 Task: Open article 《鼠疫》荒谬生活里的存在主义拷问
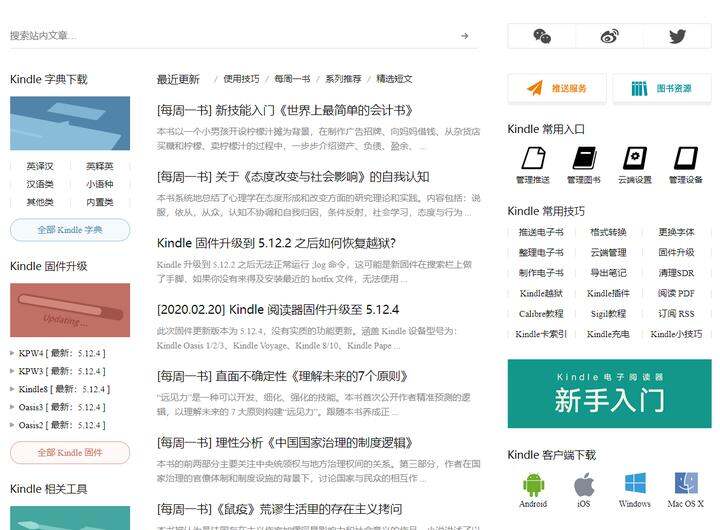(x=279, y=509)
